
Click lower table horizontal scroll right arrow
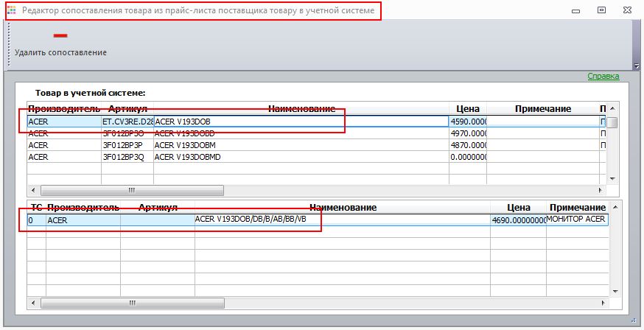point(603,303)
